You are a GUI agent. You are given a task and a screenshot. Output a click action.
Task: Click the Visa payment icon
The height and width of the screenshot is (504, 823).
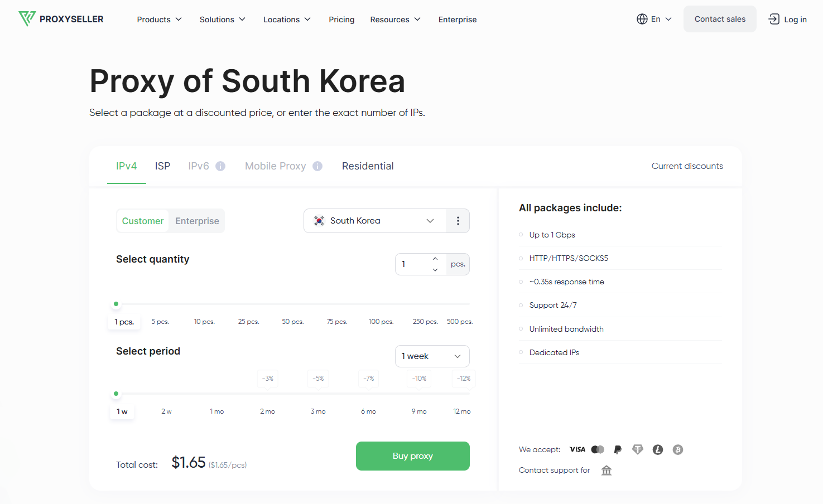click(577, 449)
